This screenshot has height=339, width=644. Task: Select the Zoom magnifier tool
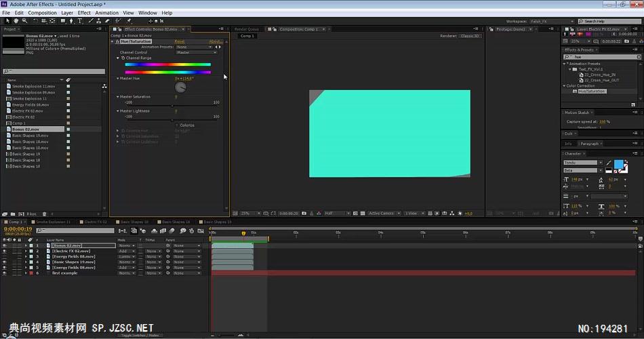(24, 20)
